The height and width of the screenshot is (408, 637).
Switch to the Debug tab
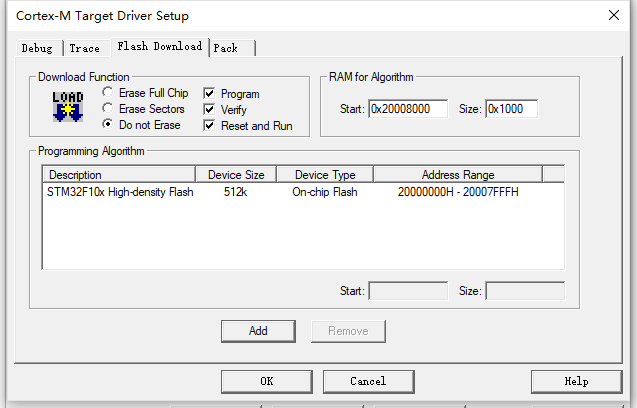pos(37,48)
